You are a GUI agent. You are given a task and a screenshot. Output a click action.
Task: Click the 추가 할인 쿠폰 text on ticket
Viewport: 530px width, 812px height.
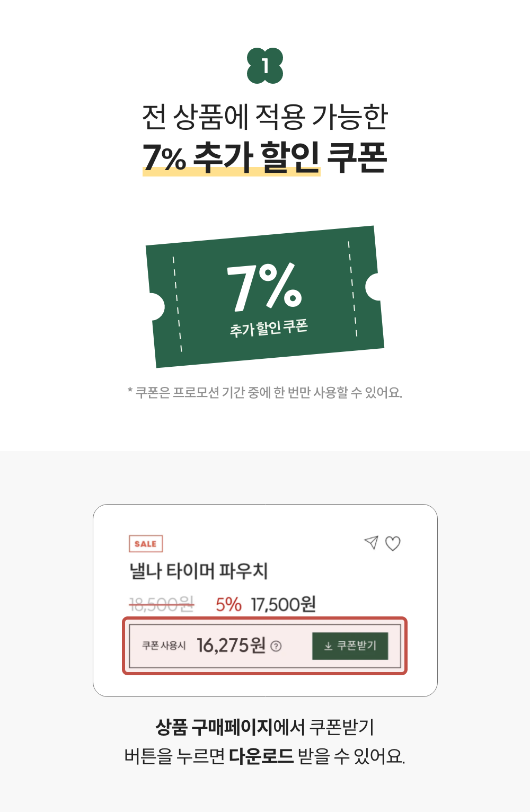(269, 328)
